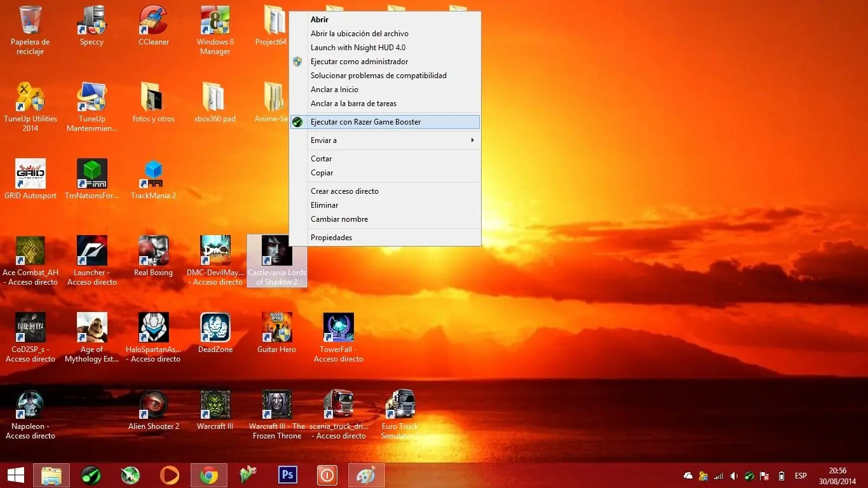Open the network signal tray icon
Image resolution: width=868 pixels, height=488 pixels.
click(719, 476)
